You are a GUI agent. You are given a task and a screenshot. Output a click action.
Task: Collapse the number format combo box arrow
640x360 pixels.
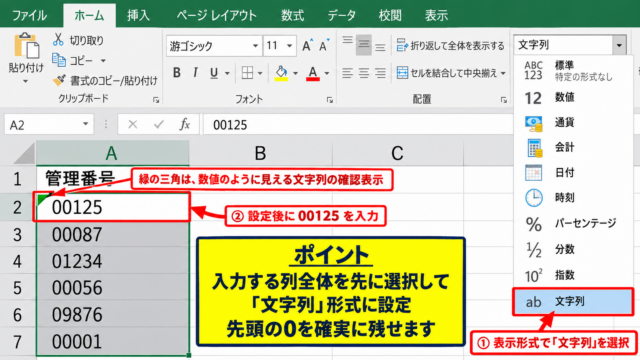[x=619, y=45]
